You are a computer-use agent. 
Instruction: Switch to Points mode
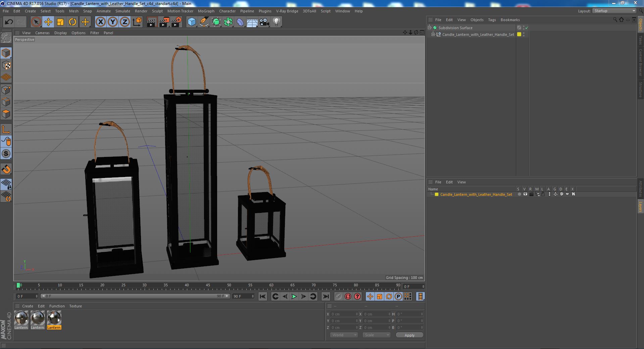pyautogui.click(x=6, y=90)
